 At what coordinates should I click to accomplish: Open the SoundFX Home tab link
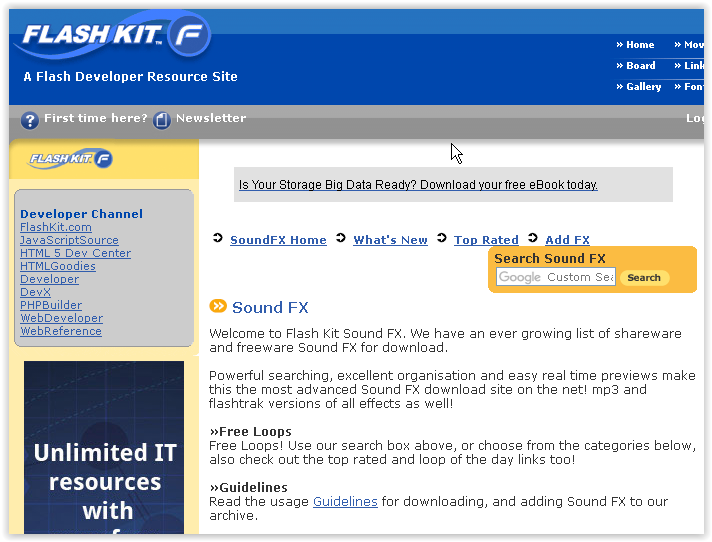278,240
